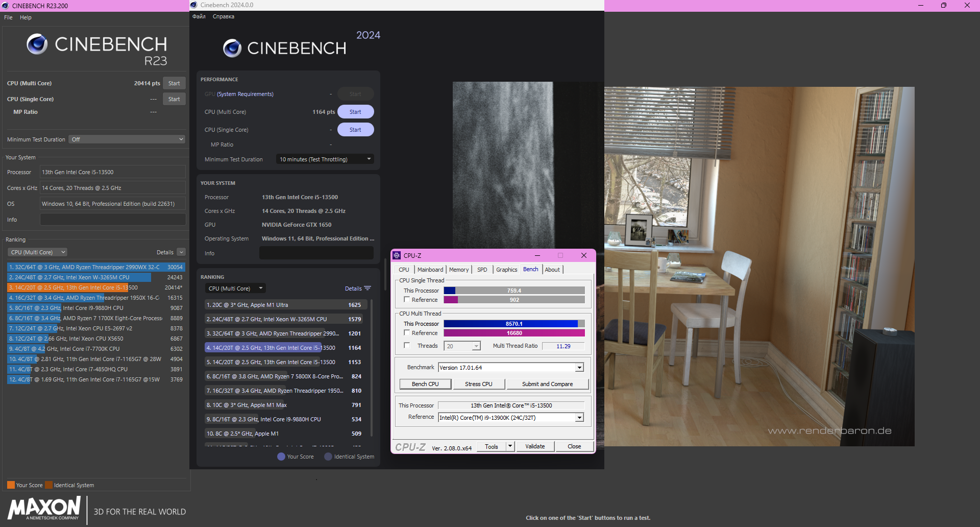980x527 pixels.
Task: Open the (System Requirements) link for GPU
Action: [x=245, y=94]
